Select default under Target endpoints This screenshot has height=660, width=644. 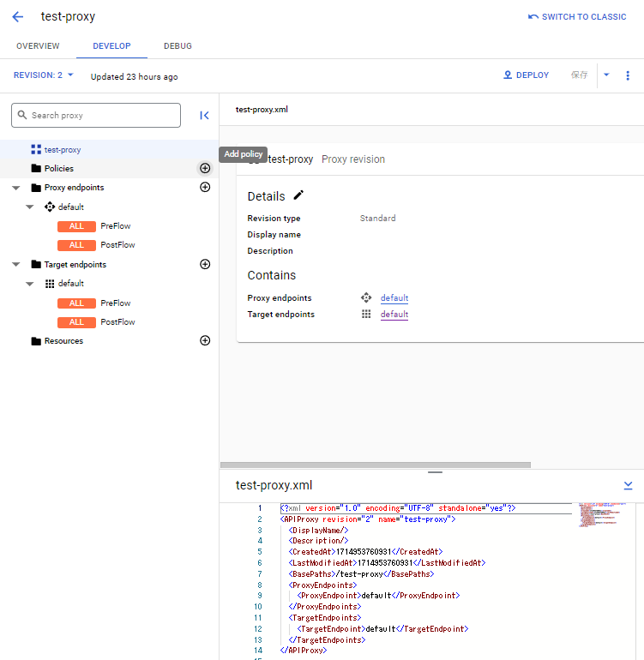pyautogui.click(x=71, y=284)
